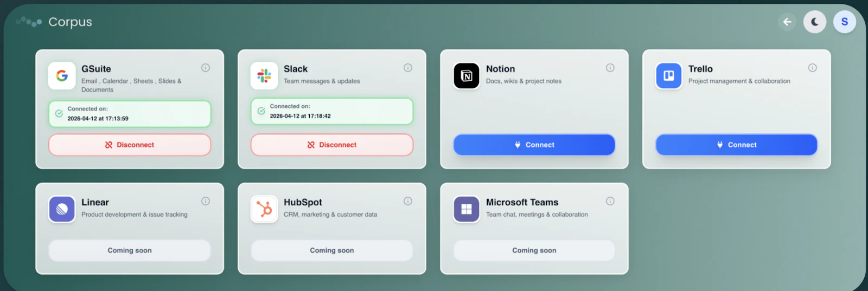Click the GSuite connected status box
Image resolution: width=868 pixels, height=291 pixels.
click(x=130, y=114)
